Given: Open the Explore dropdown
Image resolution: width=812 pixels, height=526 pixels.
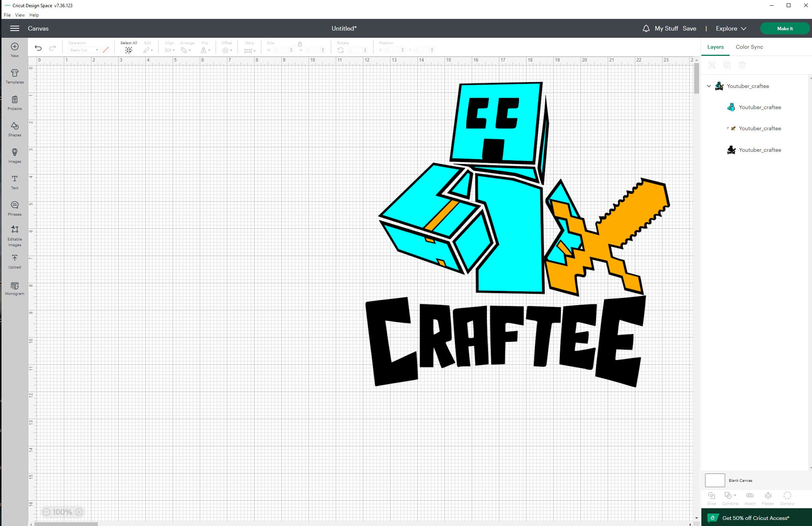Looking at the screenshot, I should point(730,28).
